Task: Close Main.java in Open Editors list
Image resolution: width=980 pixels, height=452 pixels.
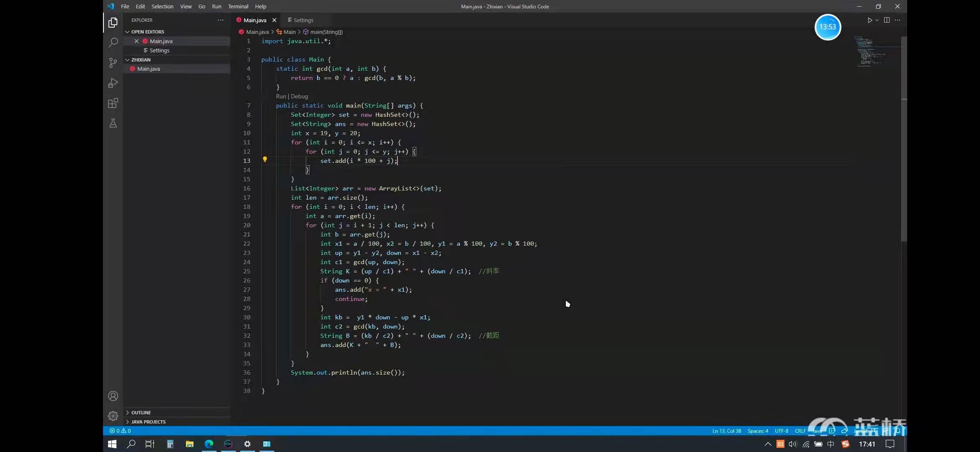Action: [137, 41]
